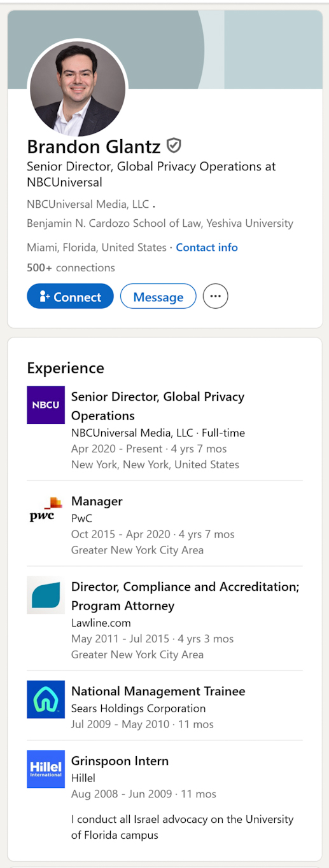Open NBCUniversal Media, LLC company link
329x868 pixels.
88,204
